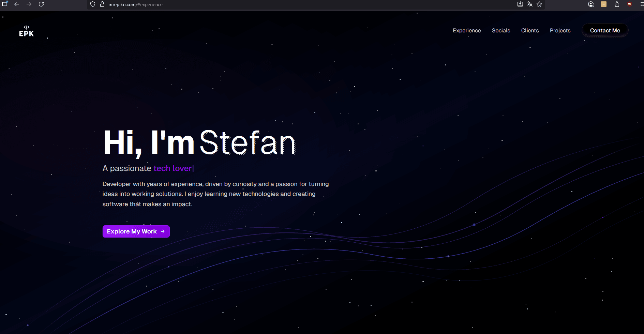The height and width of the screenshot is (334, 644).
Task: Click the install web app icon
Action: pyautogui.click(x=520, y=4)
